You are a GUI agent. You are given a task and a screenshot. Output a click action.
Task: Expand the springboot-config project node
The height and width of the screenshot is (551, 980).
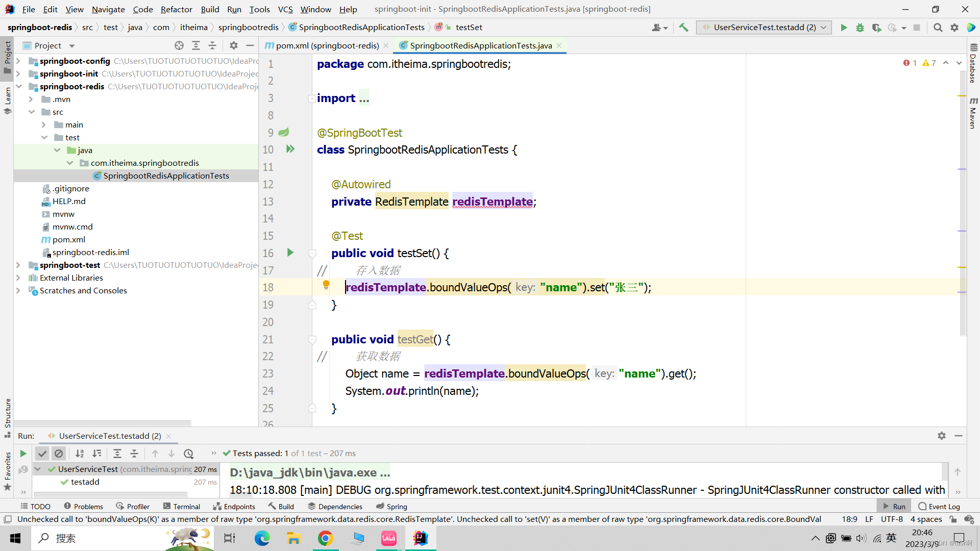(x=18, y=61)
